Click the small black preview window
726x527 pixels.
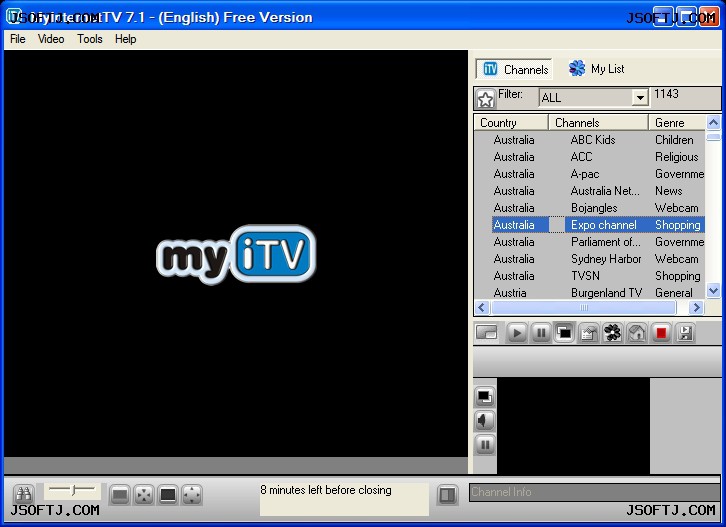click(573, 426)
